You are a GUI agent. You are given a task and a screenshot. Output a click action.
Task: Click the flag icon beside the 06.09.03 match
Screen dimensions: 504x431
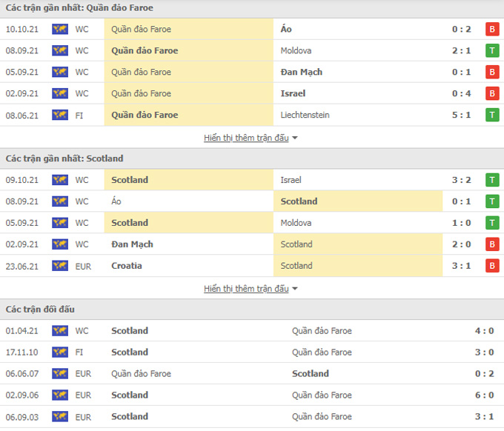click(x=60, y=417)
